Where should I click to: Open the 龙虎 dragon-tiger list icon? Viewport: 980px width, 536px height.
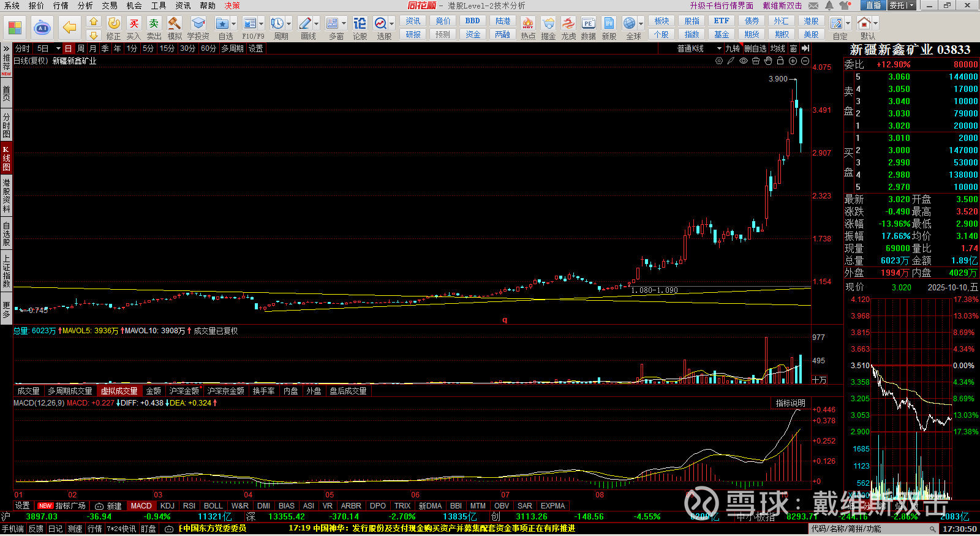tap(568, 28)
